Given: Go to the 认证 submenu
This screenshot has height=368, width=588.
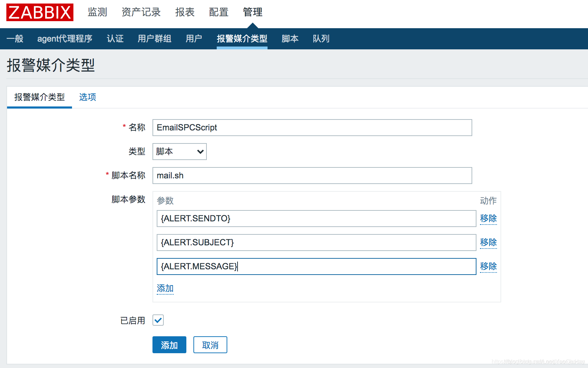Looking at the screenshot, I should click(x=115, y=38).
